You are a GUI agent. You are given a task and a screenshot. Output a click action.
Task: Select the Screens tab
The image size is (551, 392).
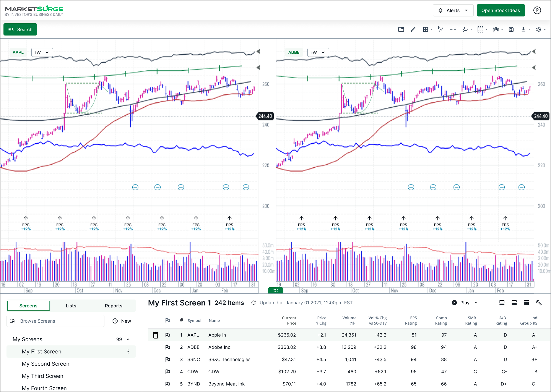click(x=28, y=306)
